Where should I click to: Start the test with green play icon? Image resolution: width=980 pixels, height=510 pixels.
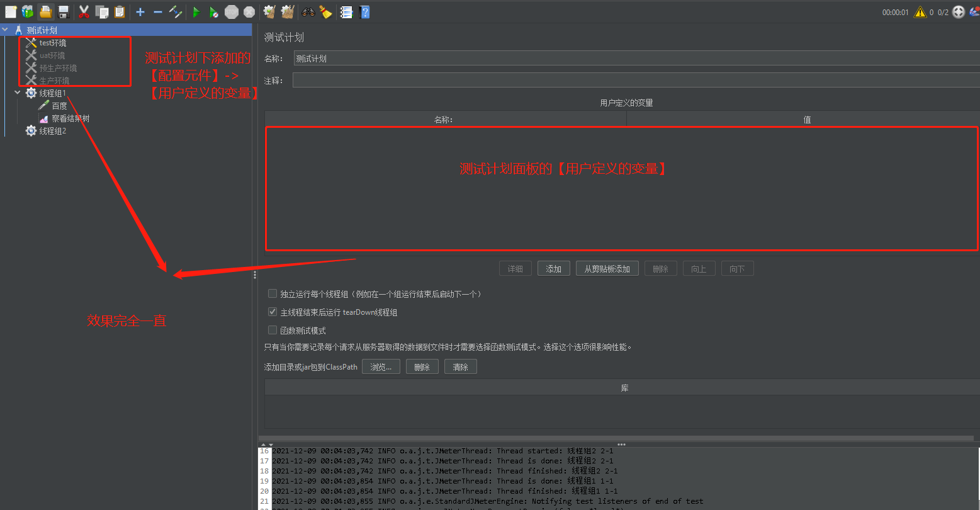[x=196, y=11]
